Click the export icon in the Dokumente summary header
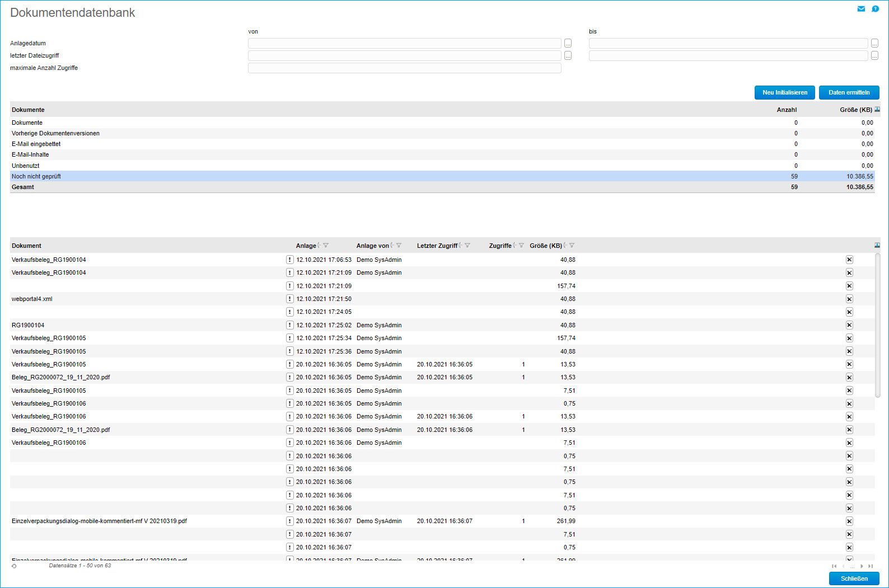Image resolution: width=889 pixels, height=588 pixels. (877, 110)
